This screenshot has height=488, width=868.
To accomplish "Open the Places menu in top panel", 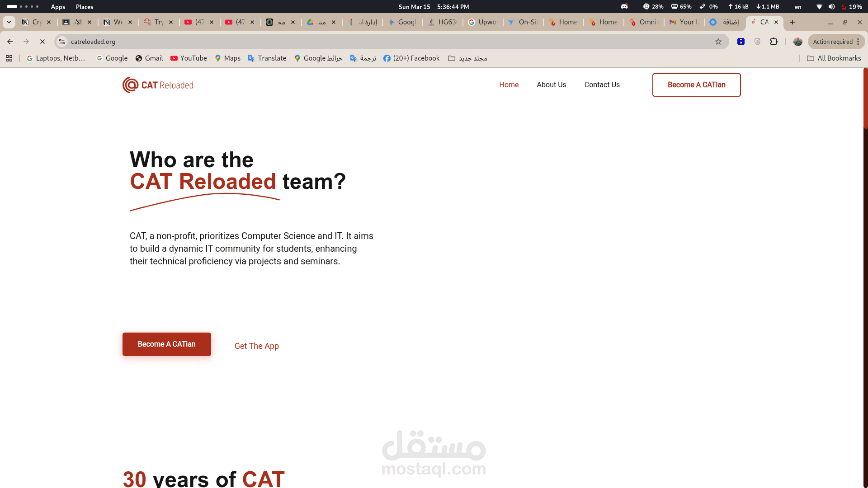I will [85, 7].
